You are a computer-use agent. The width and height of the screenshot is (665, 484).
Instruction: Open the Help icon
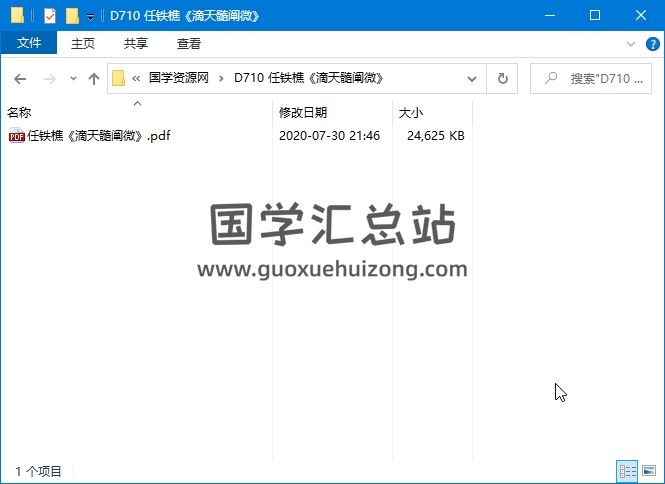pyautogui.click(x=652, y=44)
